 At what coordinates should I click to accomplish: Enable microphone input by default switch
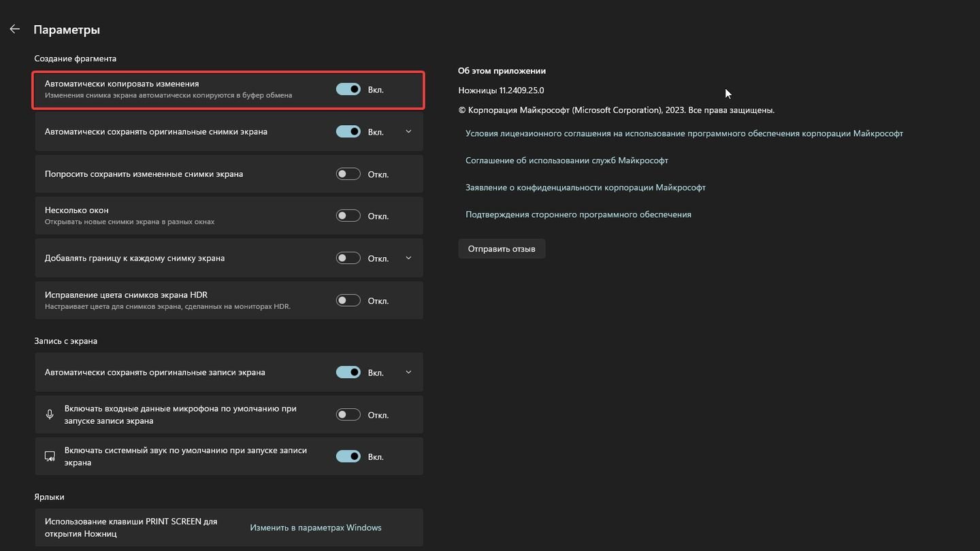coord(348,414)
